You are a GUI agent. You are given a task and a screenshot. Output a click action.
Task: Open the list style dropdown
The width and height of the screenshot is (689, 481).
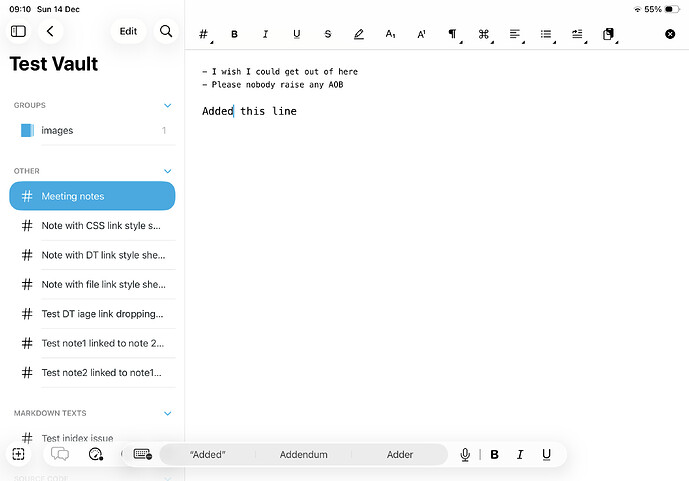546,34
